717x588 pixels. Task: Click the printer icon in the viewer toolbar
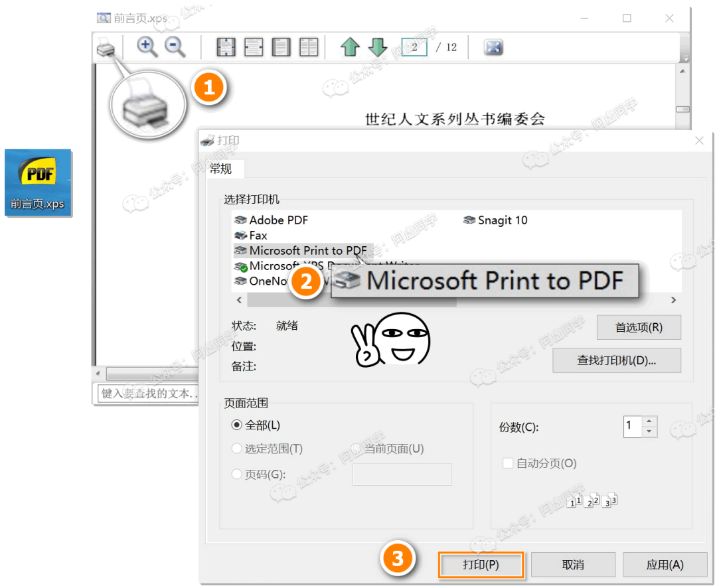pos(106,47)
